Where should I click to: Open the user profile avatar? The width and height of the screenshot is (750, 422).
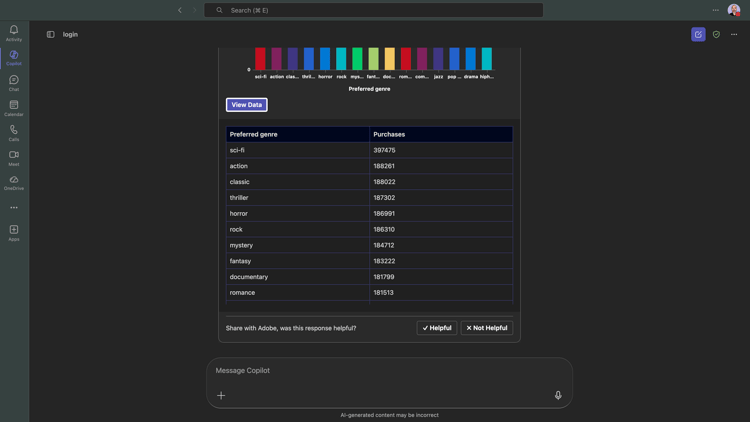(x=733, y=10)
